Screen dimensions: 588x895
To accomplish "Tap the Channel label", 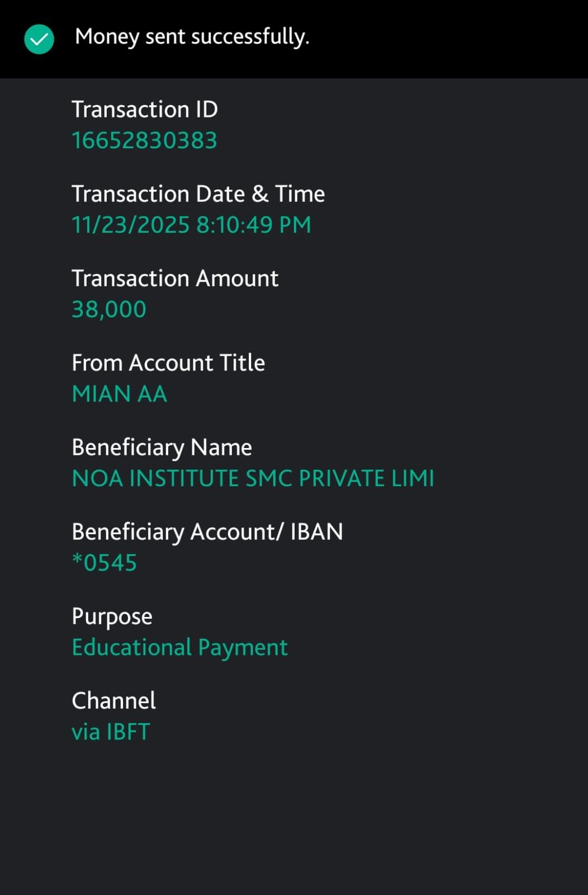I will coord(113,701).
